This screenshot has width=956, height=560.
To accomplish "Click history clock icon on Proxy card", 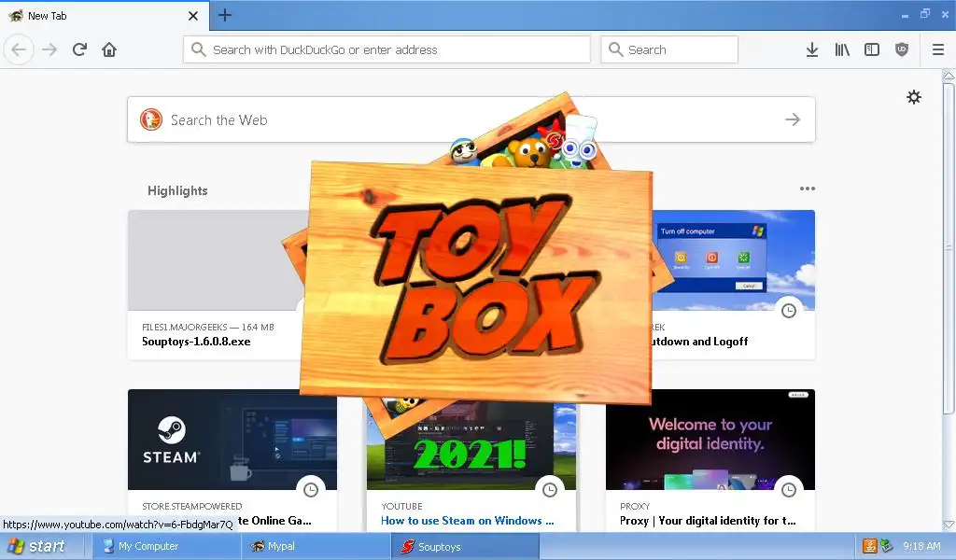I will pos(789,489).
